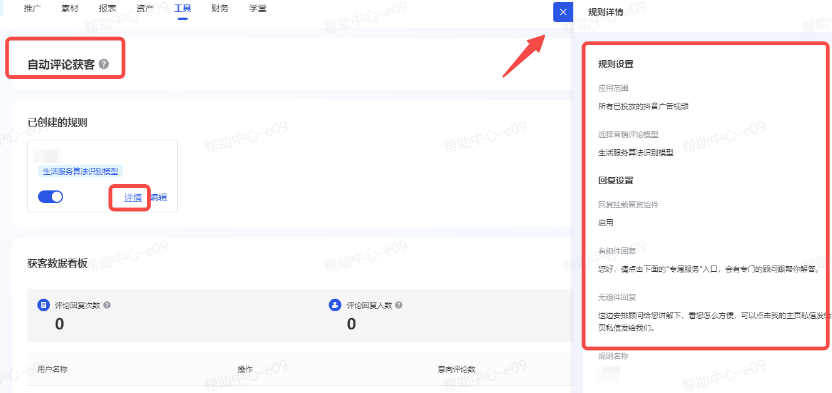832x393 pixels.
Task: Click the 用户名称 column header
Action: (53, 369)
